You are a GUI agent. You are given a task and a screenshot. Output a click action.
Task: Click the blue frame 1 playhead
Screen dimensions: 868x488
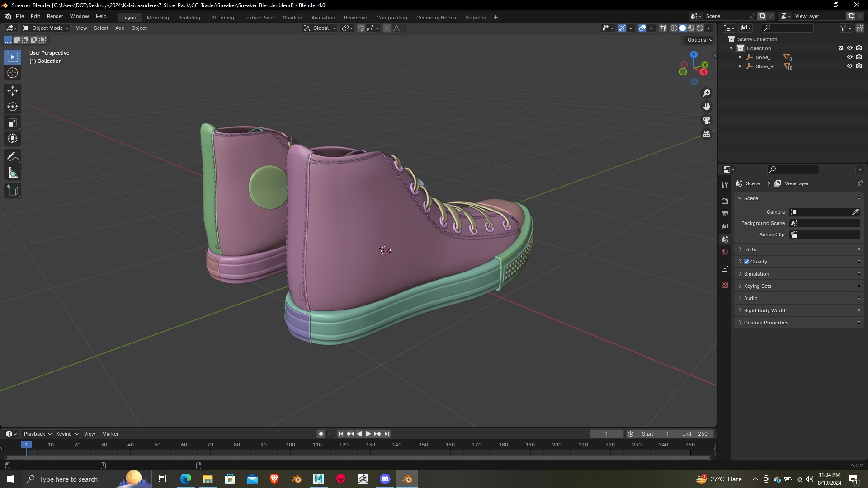(x=26, y=445)
